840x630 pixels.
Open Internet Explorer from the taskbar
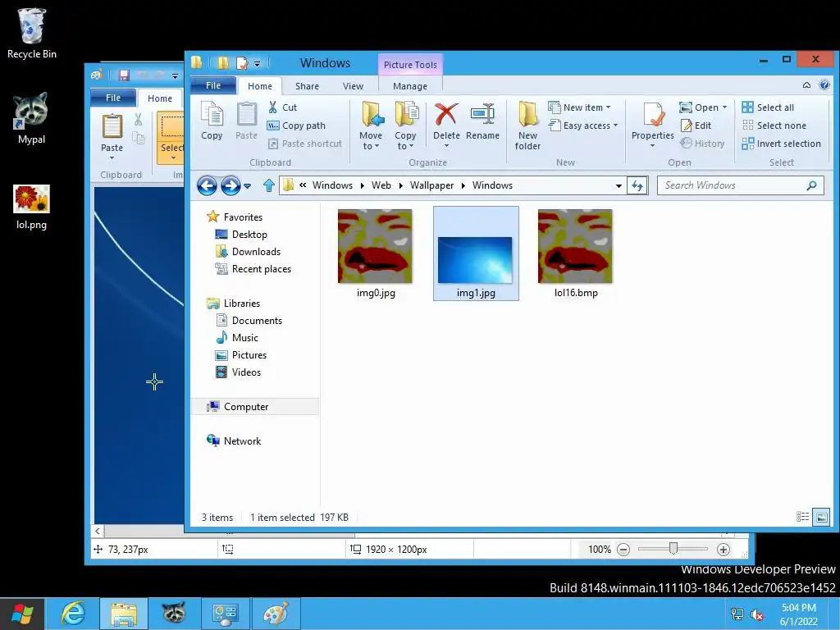73,614
